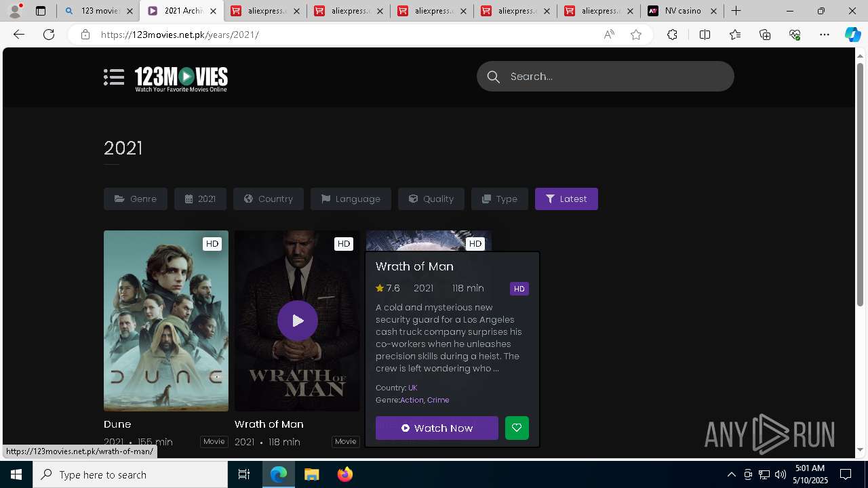Click the taskbar search box
Image resolution: width=868 pixels, height=488 pixels.
tap(130, 474)
